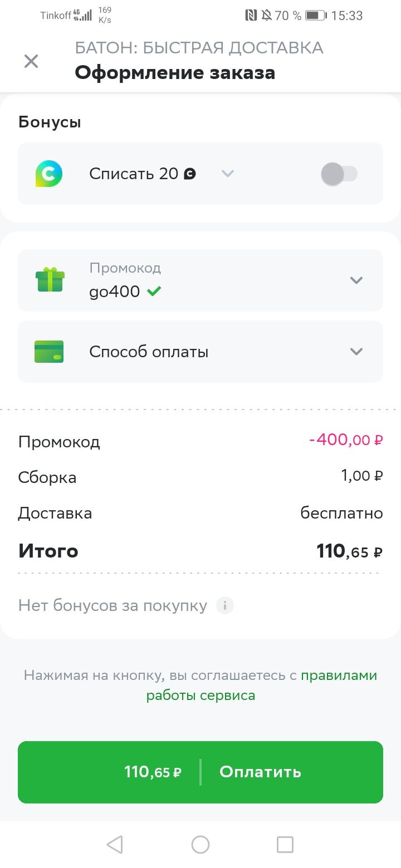Tap the green bonus program logo icon
Image resolution: width=401 pixels, height=868 pixels.
click(x=49, y=174)
